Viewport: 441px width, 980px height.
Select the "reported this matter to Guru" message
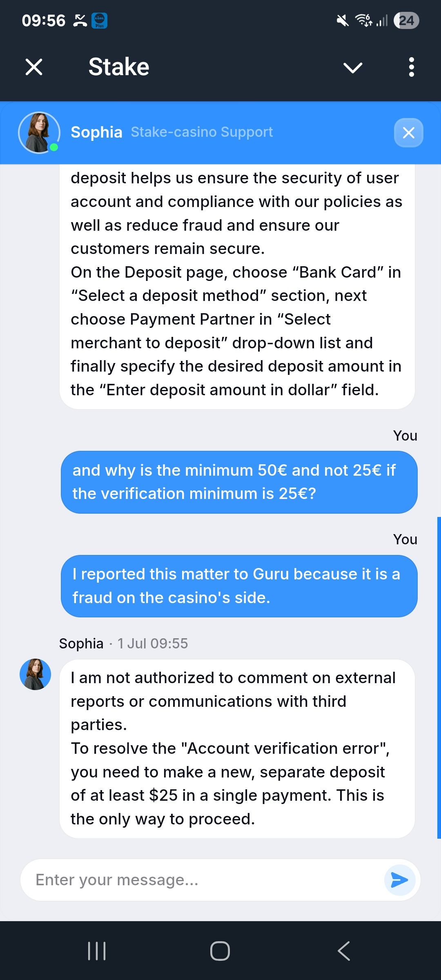[239, 586]
